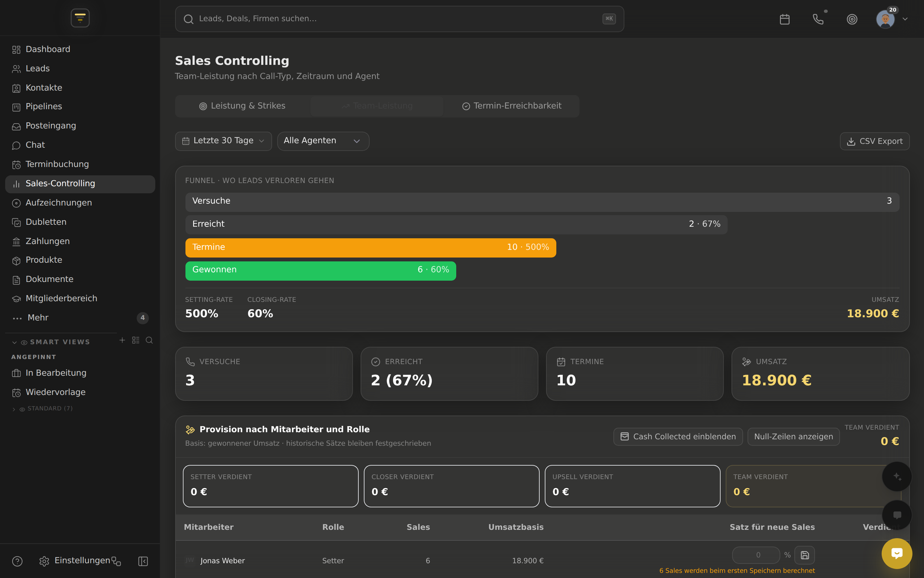Open the user avatar profile
Screen dimensions: 924x578
click(x=885, y=19)
